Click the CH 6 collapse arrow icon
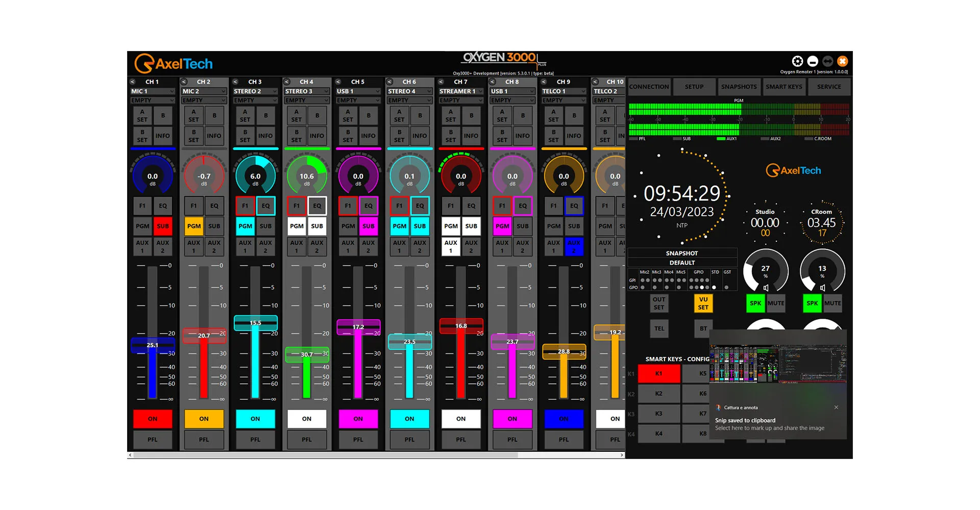Screen dimensions: 980x510 coord(389,82)
